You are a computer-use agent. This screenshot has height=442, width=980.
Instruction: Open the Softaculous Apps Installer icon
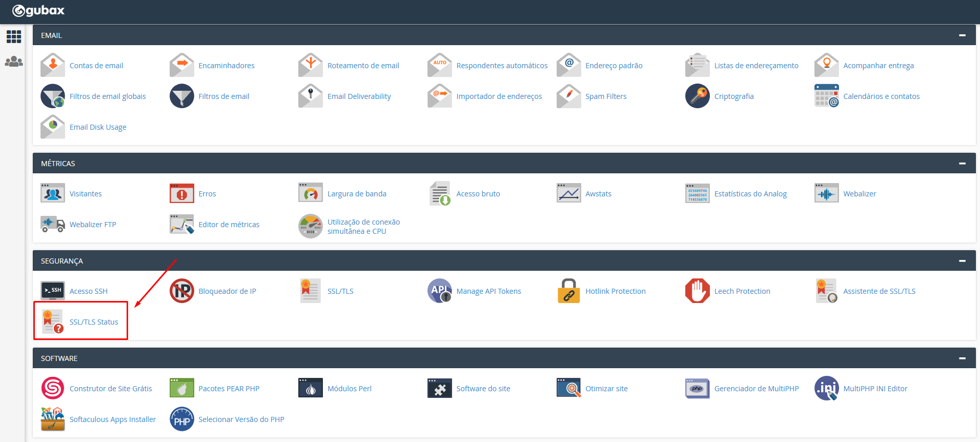53,419
